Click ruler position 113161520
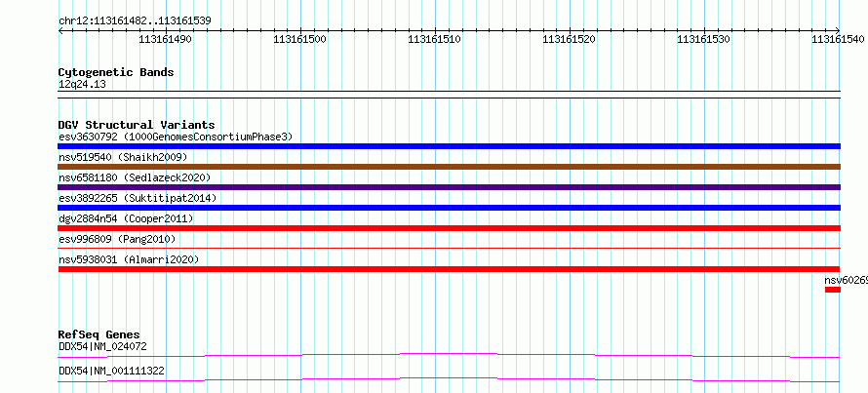The width and height of the screenshot is (868, 393). (x=569, y=39)
